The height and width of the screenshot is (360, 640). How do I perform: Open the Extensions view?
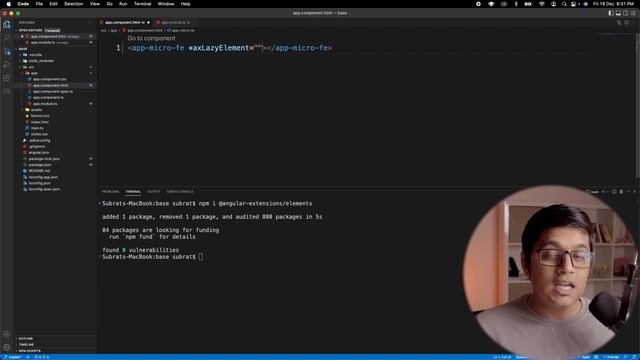click(7, 78)
